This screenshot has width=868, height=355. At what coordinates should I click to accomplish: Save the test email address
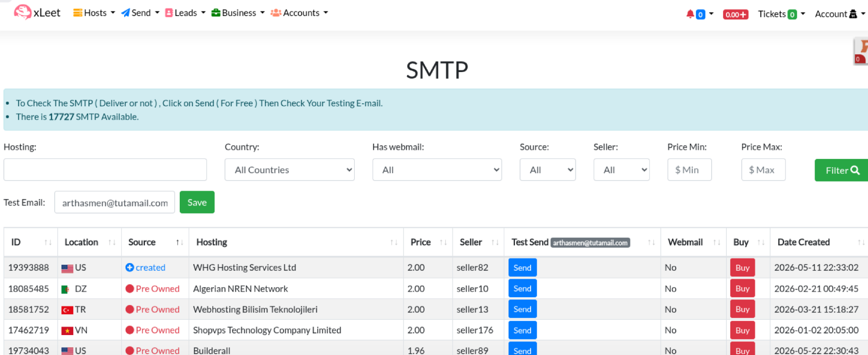click(x=197, y=202)
